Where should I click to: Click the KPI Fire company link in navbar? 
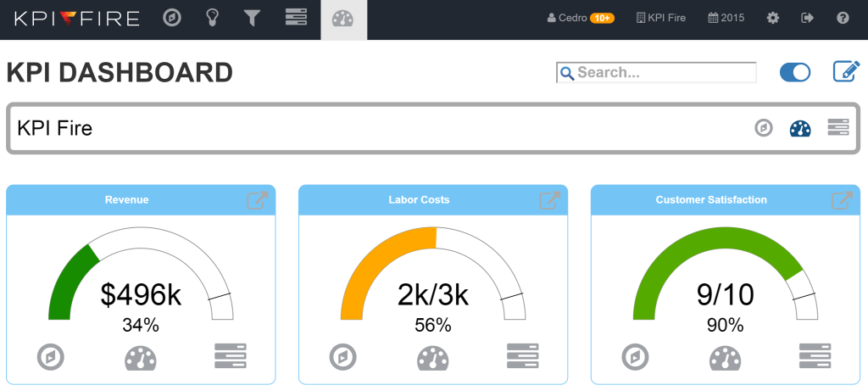pos(660,18)
